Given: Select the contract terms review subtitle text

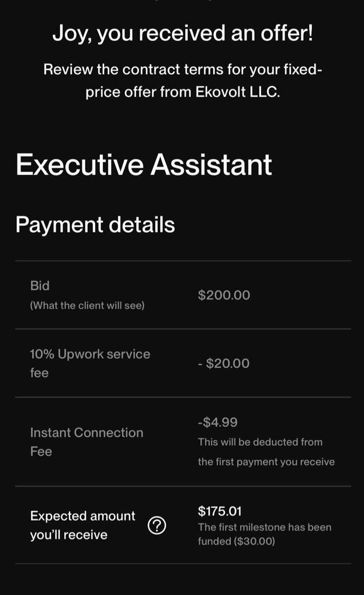Looking at the screenshot, I should point(182,81).
